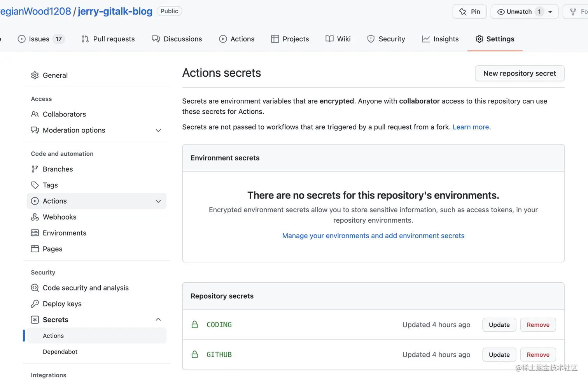Click the Moderation options comment icon
This screenshot has width=588, height=382.
35,130
